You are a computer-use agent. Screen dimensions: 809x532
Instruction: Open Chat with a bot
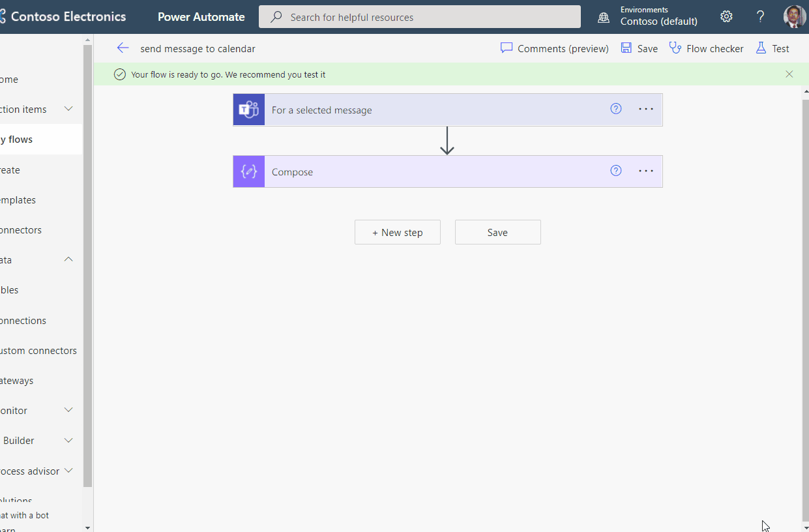[25, 515]
